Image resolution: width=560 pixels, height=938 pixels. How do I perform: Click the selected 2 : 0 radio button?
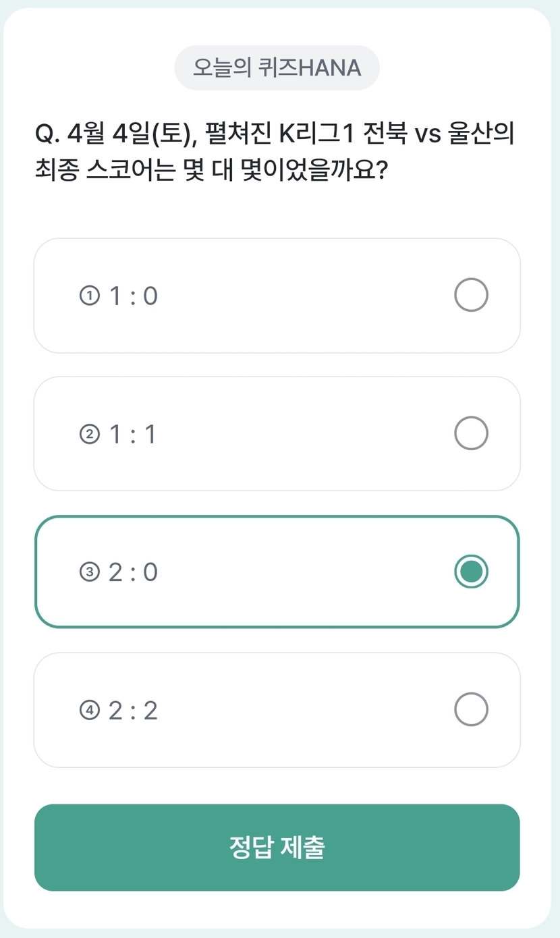tap(471, 572)
